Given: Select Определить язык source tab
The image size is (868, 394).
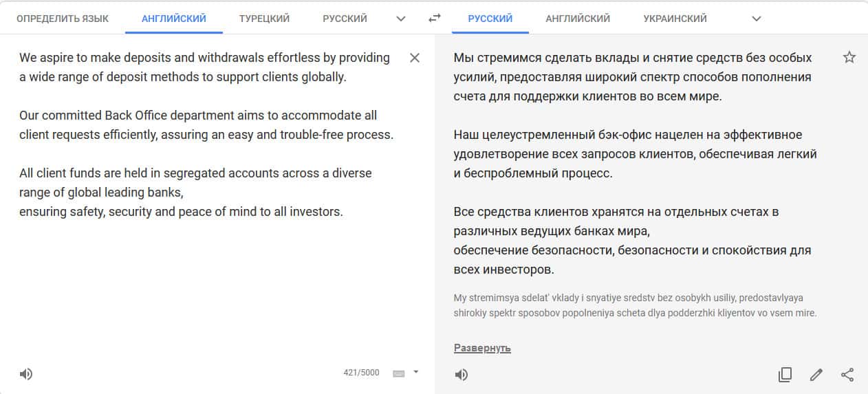Looking at the screenshot, I should (x=63, y=19).
